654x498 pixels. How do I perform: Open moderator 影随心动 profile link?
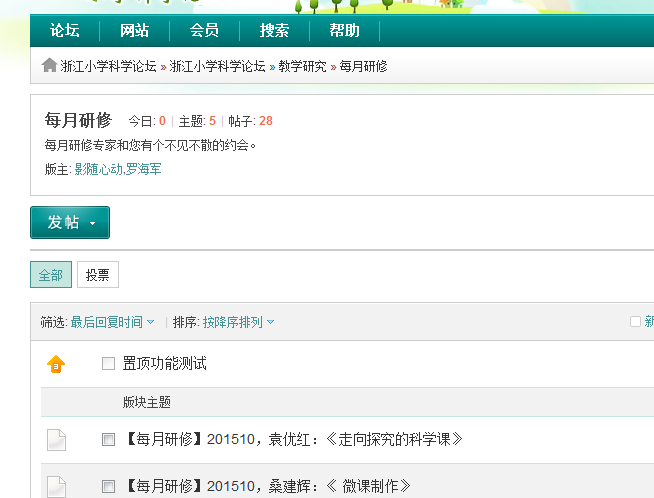(98, 169)
